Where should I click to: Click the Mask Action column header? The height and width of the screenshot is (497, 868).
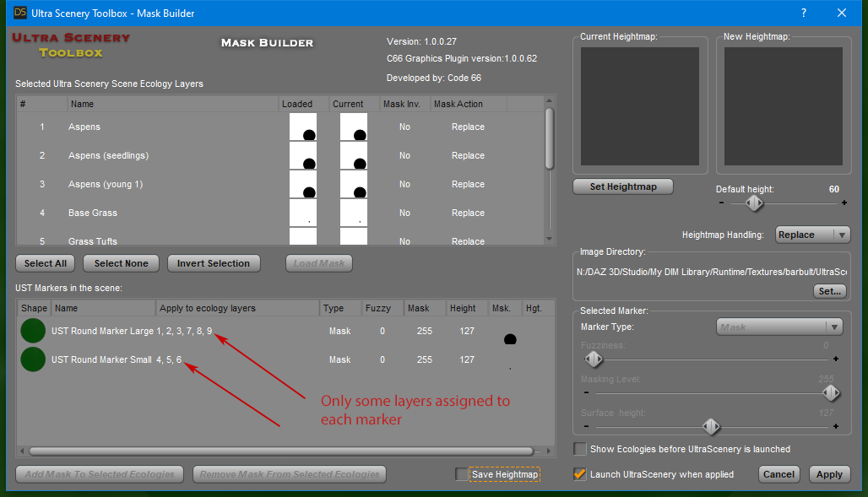tap(469, 104)
